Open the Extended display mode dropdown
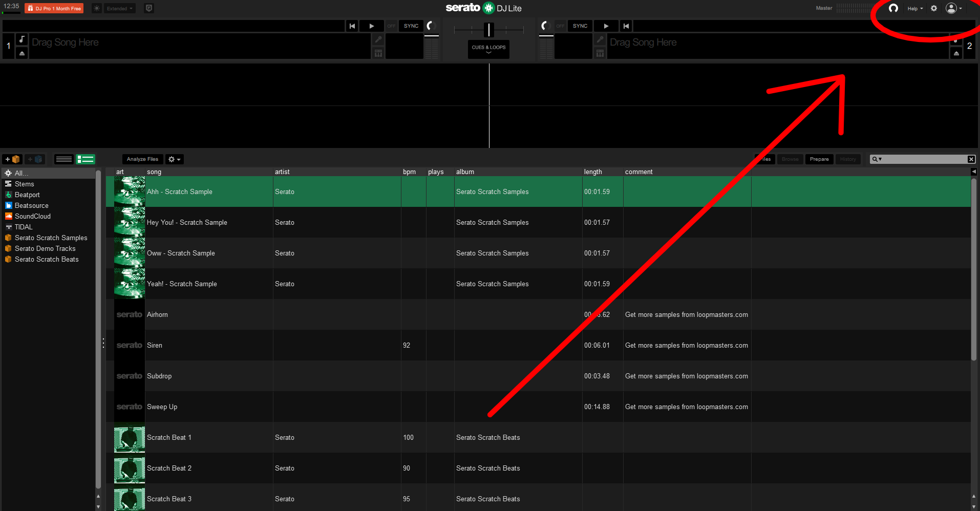The height and width of the screenshot is (511, 980). 119,8
